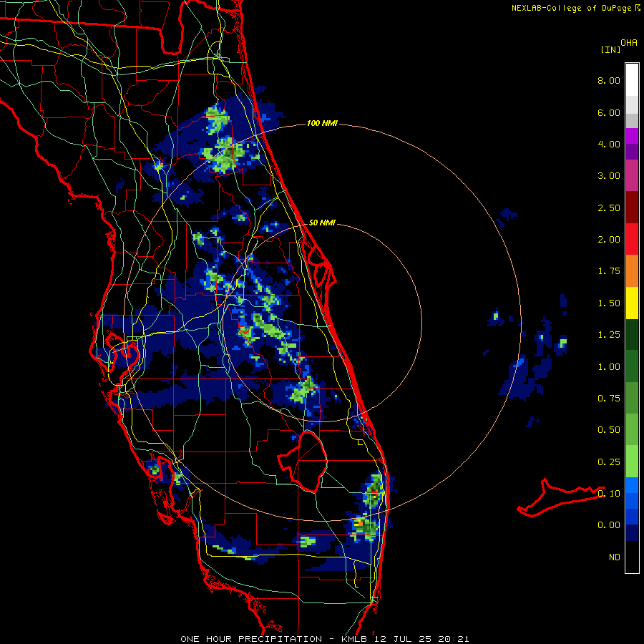The image size is (644, 644).
Task: Click Lake Okeechobee outline on the map
Action: coord(303,460)
